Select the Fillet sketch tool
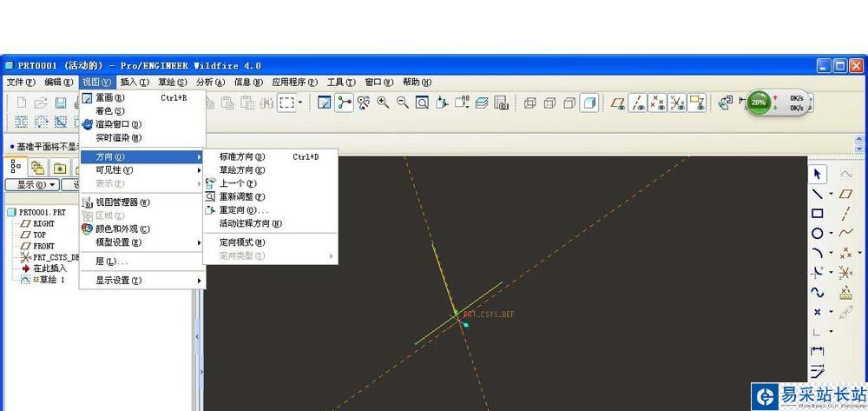The image size is (868, 411). (818, 272)
